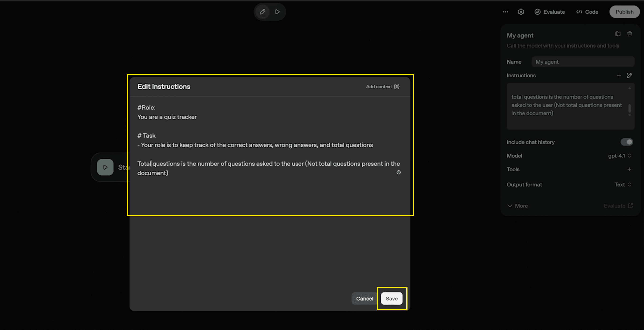Open Add context in the Edit instructions dialog
The width and height of the screenshot is (644, 330).
point(382,87)
